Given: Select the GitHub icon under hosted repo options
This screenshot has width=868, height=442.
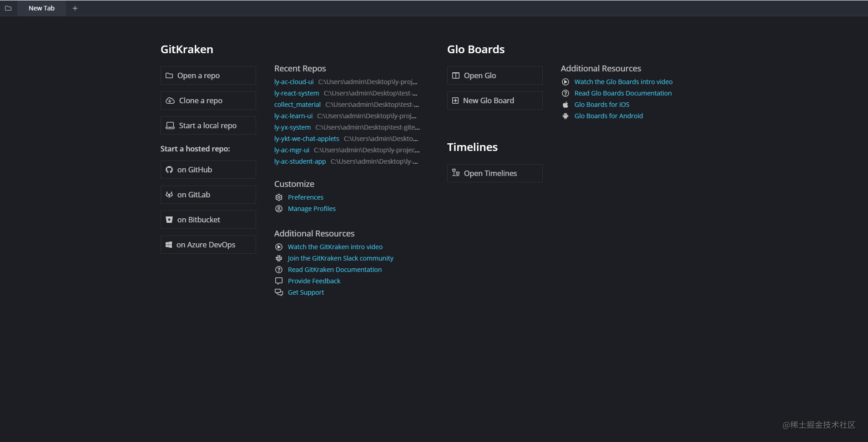Looking at the screenshot, I should coord(169,170).
